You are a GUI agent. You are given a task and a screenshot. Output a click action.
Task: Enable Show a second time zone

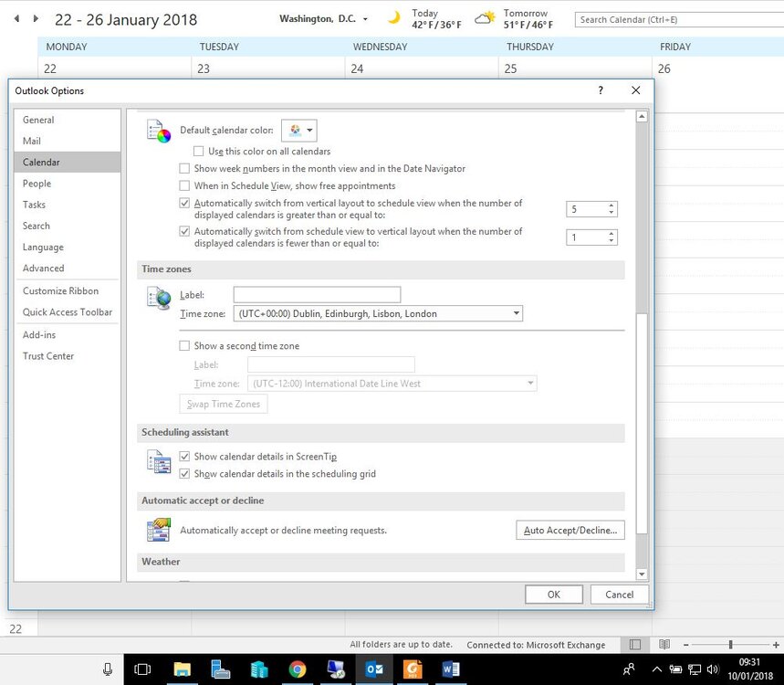[x=184, y=346]
